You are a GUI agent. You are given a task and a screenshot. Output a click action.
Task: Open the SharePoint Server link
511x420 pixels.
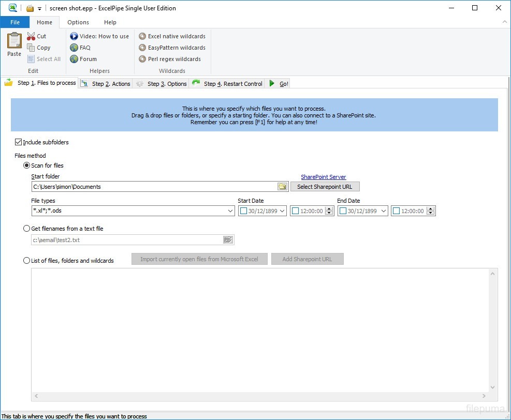point(323,177)
